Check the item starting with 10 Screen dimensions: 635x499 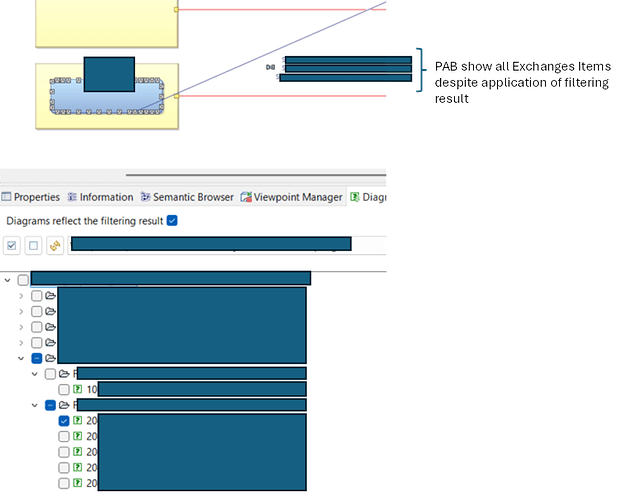tap(64, 389)
